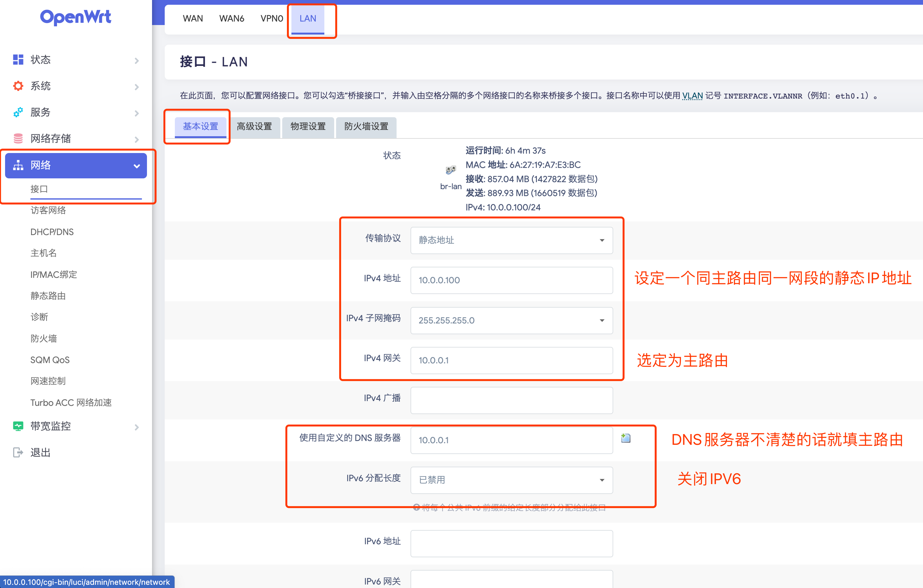The image size is (923, 588).
Task: Click the 退出 logout icon
Action: [18, 452]
